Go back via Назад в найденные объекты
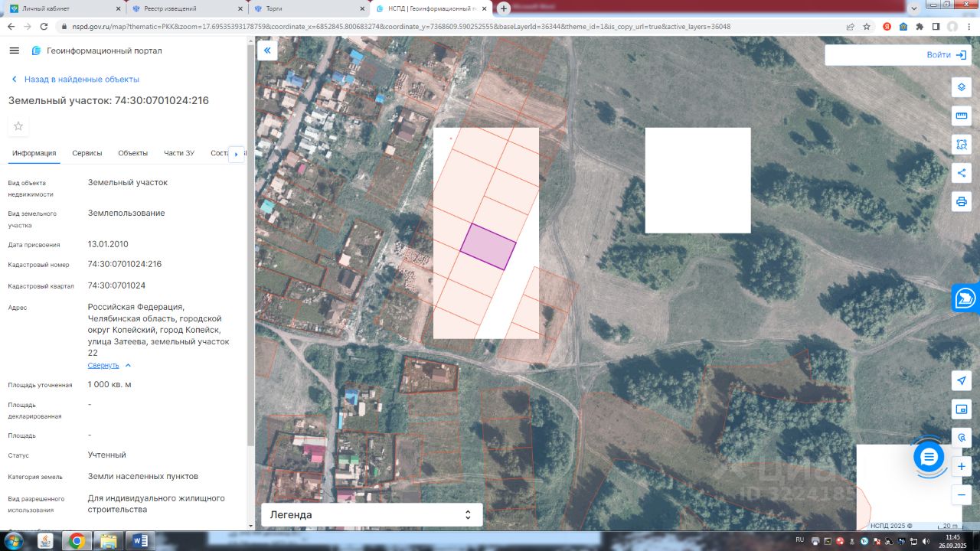Viewport: 980px width, 551px height. (x=80, y=79)
